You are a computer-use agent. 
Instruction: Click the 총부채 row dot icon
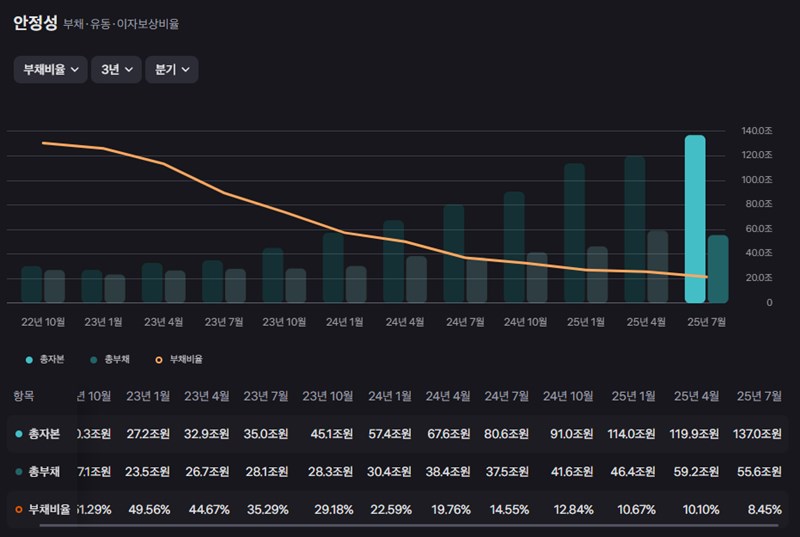pyautogui.click(x=19, y=472)
